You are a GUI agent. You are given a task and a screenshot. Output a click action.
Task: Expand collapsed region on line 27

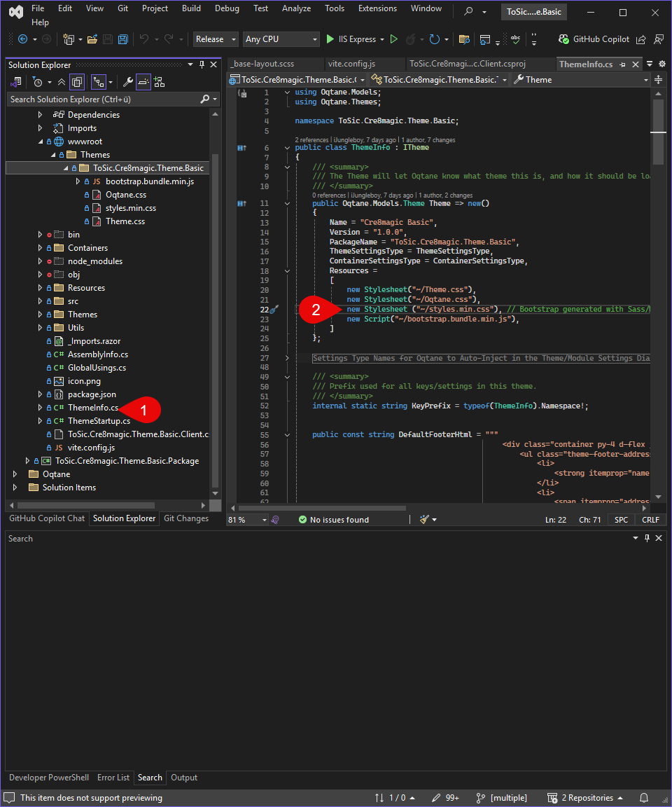tap(288, 358)
